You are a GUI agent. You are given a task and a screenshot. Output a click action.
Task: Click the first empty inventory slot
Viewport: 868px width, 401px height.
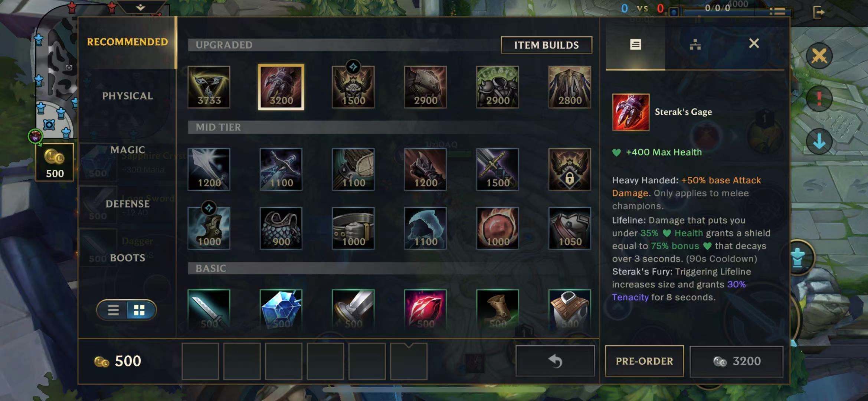pyautogui.click(x=200, y=361)
